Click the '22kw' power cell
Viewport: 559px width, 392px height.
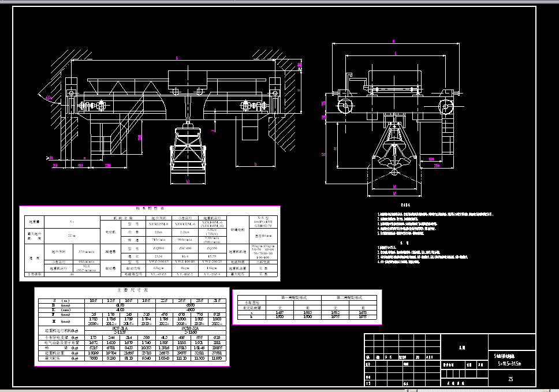point(158,232)
